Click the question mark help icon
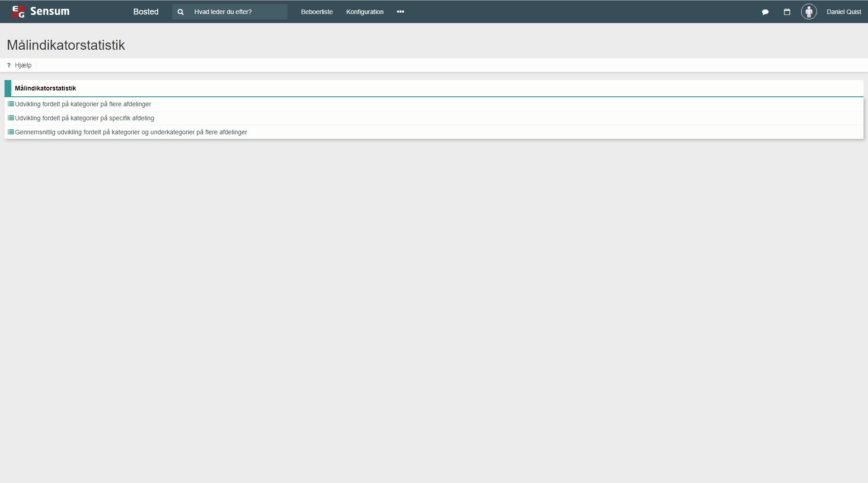 point(9,65)
